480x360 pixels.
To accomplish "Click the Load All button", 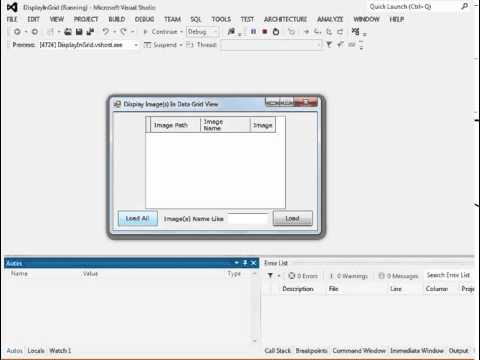I will (138, 218).
